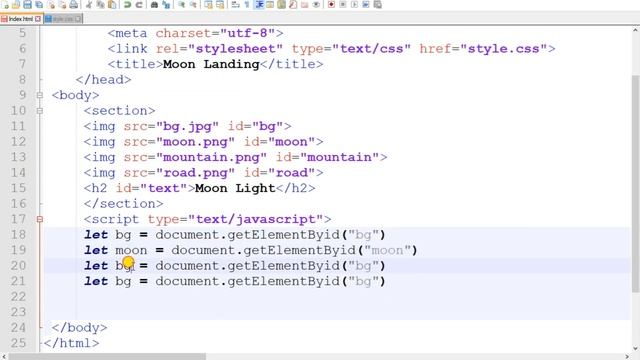Toggle the indent guide display
Screen dimensions: 640x360
click(x=259, y=5)
